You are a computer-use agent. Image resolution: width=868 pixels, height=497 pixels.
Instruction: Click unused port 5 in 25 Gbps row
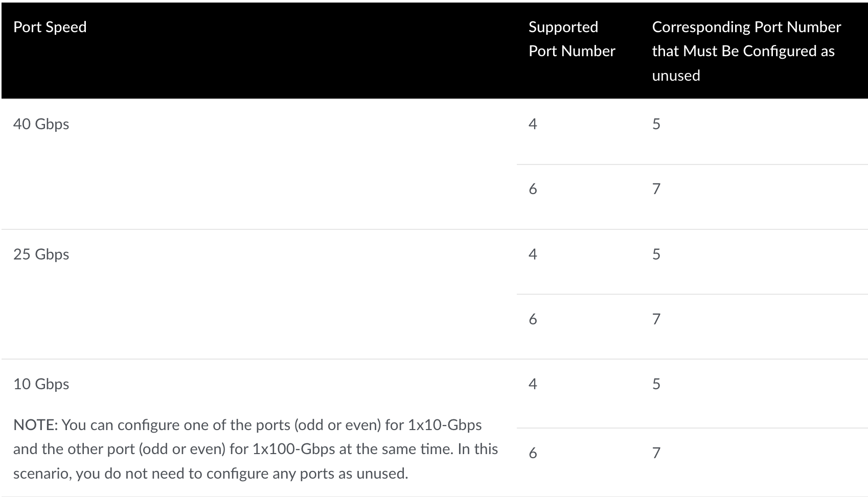656,254
